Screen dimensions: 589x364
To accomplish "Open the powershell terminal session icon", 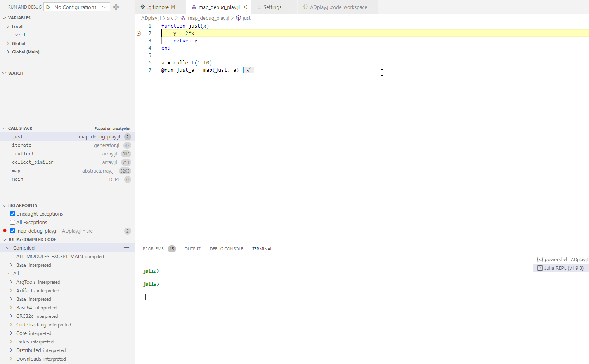I will [x=540, y=259].
